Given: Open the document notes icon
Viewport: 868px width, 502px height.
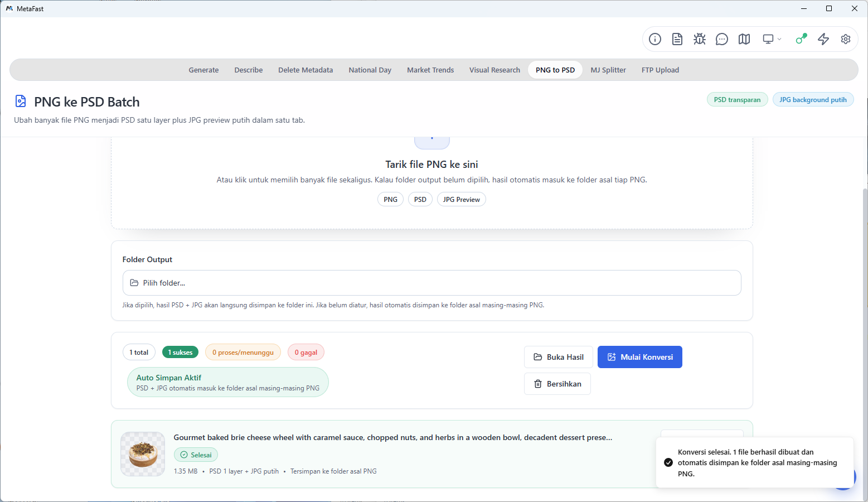Looking at the screenshot, I should [677, 39].
